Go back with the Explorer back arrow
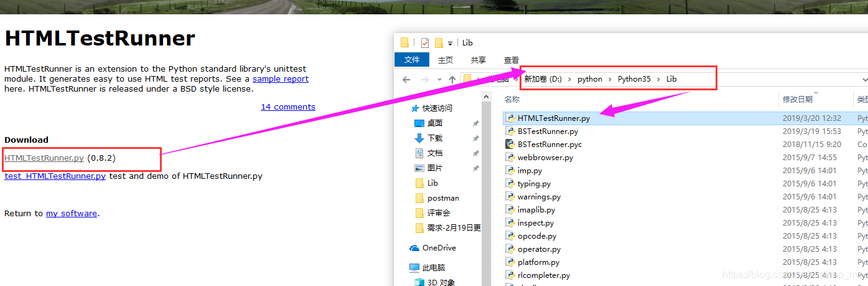The width and height of the screenshot is (868, 286). (406, 79)
